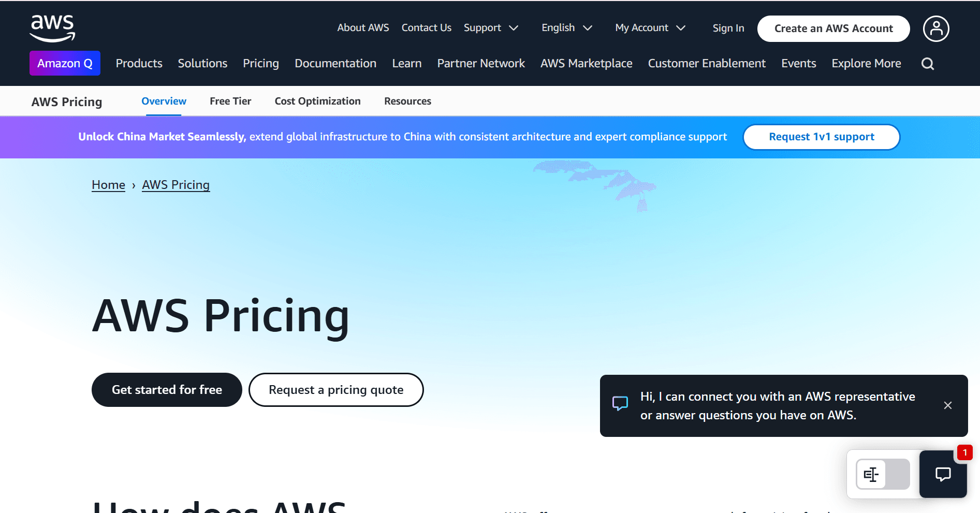Request a pricing quote

coord(335,389)
